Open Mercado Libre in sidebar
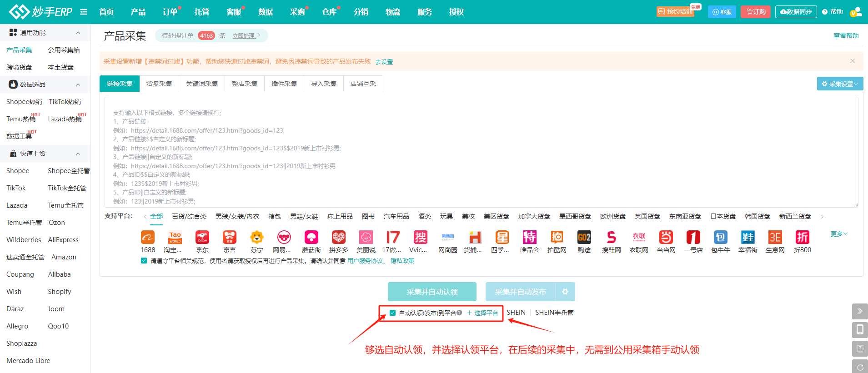 pyautogui.click(x=28, y=361)
